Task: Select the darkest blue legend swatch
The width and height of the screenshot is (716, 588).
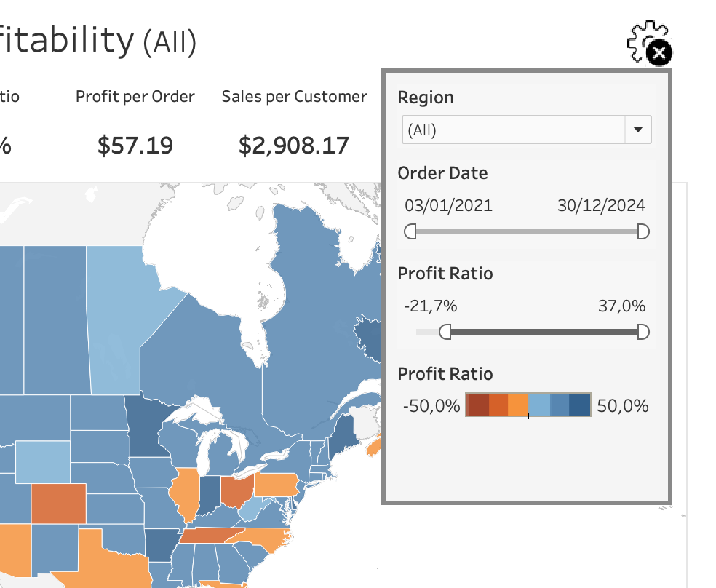Action: point(580,405)
